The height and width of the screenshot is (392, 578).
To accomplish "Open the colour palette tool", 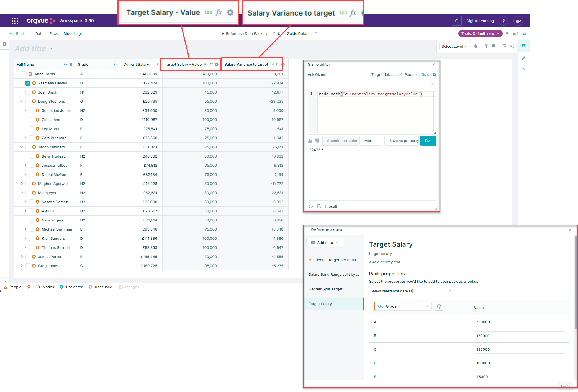I will point(475,46).
